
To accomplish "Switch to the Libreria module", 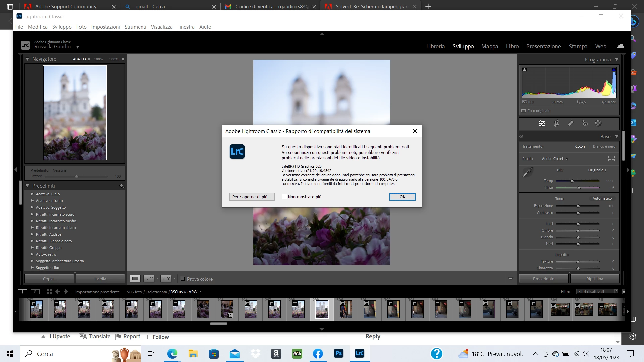I will tap(435, 46).
